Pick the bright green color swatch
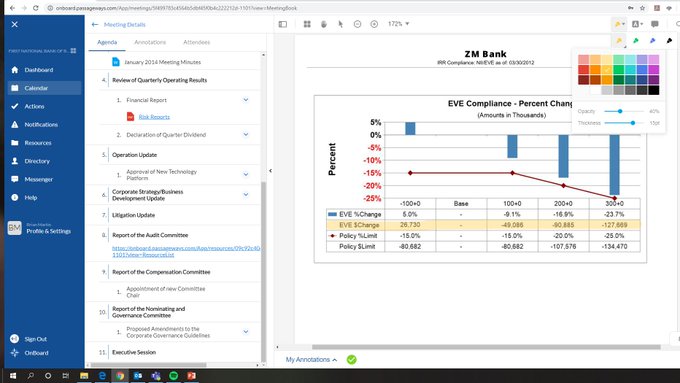This screenshot has height=383, width=680. pyautogui.click(x=618, y=69)
